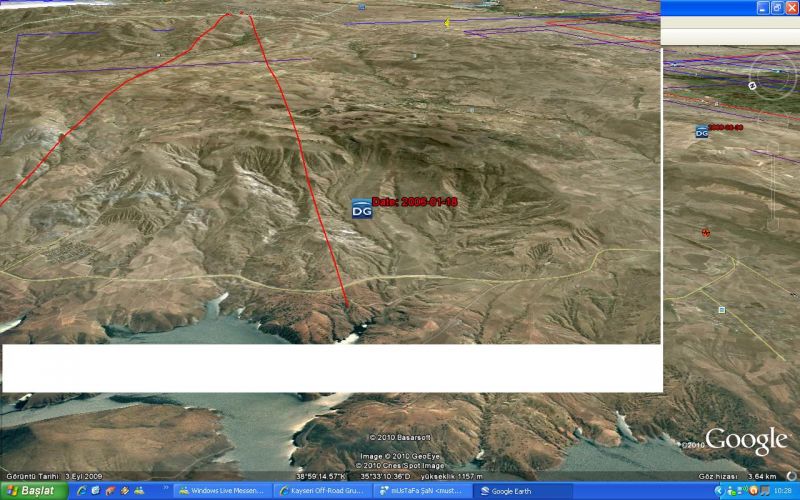Click the DigitalGlobe DG icon in center

[x=361, y=208]
